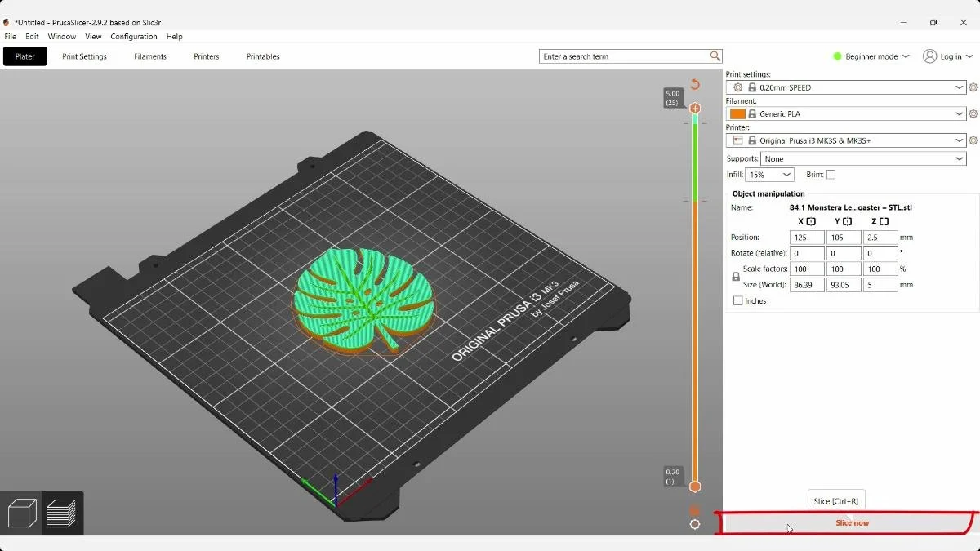Click the object name 84.1 Monstera Le...oaster – STL.stl
The height and width of the screenshot is (551, 980).
point(850,207)
